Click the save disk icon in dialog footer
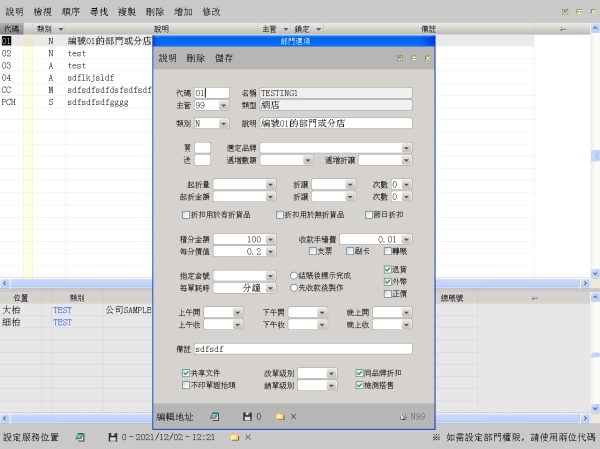Viewport: 600px width, 449px height. pyautogui.click(x=246, y=415)
